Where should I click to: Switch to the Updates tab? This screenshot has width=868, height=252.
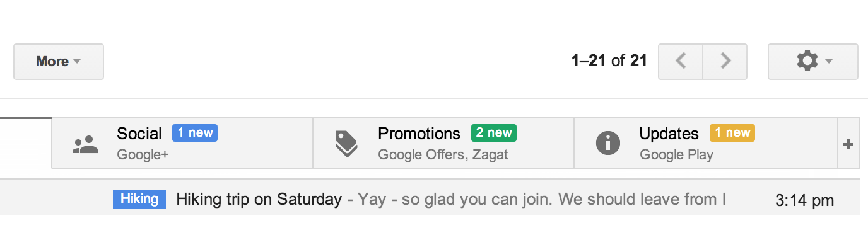pyautogui.click(x=706, y=144)
